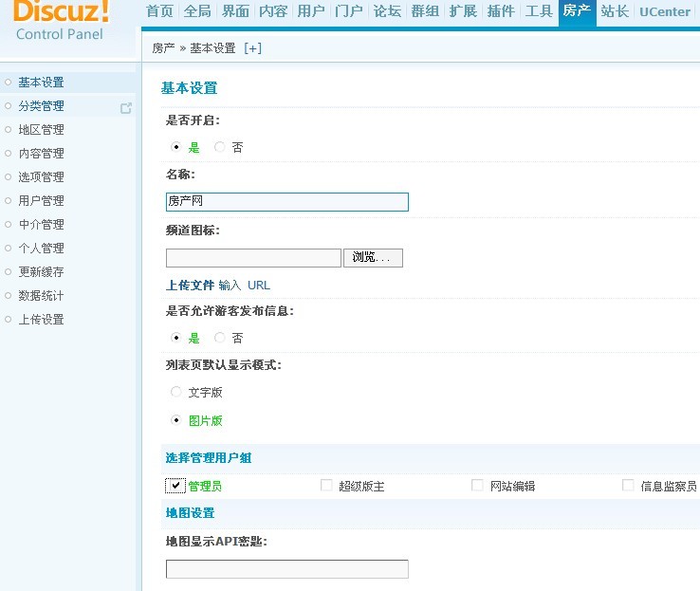Choose 图片版 list display mode
700x591 pixels.
tap(175, 420)
